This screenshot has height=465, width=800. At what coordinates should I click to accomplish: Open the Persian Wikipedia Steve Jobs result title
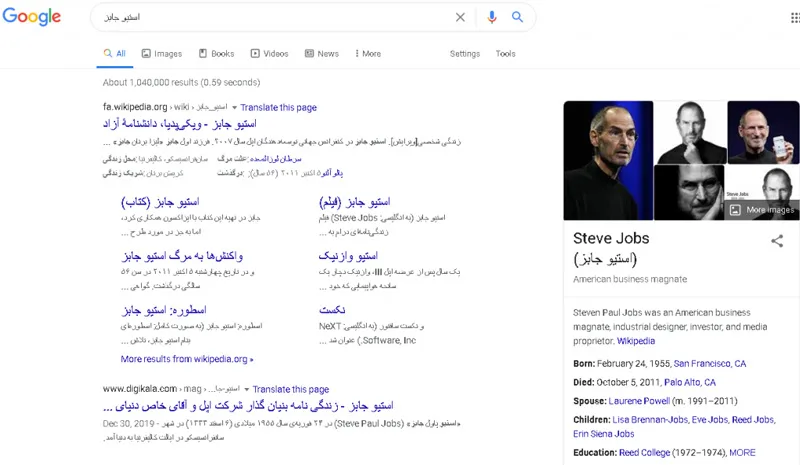click(x=180, y=124)
